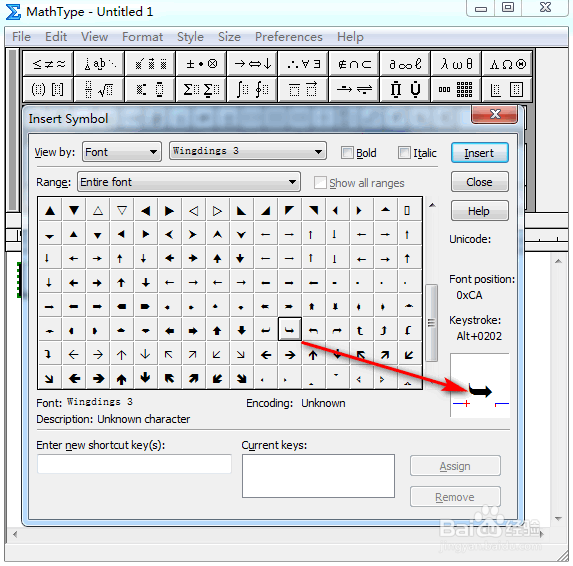
Task: Open the fraction and radical templates palette
Action: pyautogui.click(x=99, y=89)
